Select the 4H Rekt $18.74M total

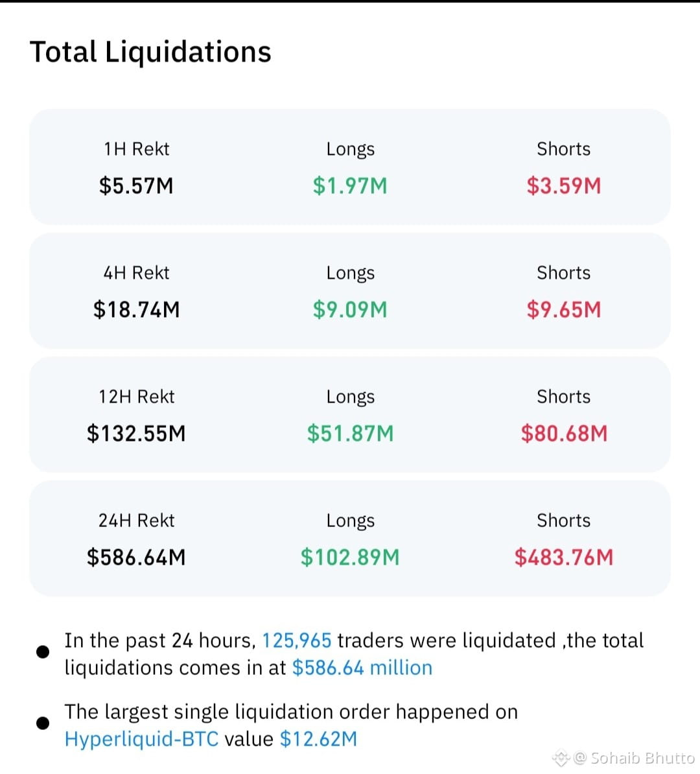click(136, 310)
